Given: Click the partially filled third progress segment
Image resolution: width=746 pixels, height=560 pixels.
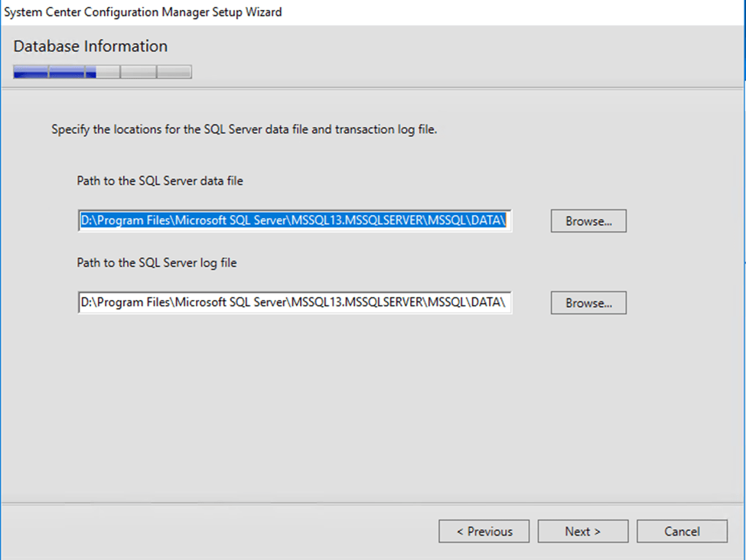Looking at the screenshot, I should 102,73.
